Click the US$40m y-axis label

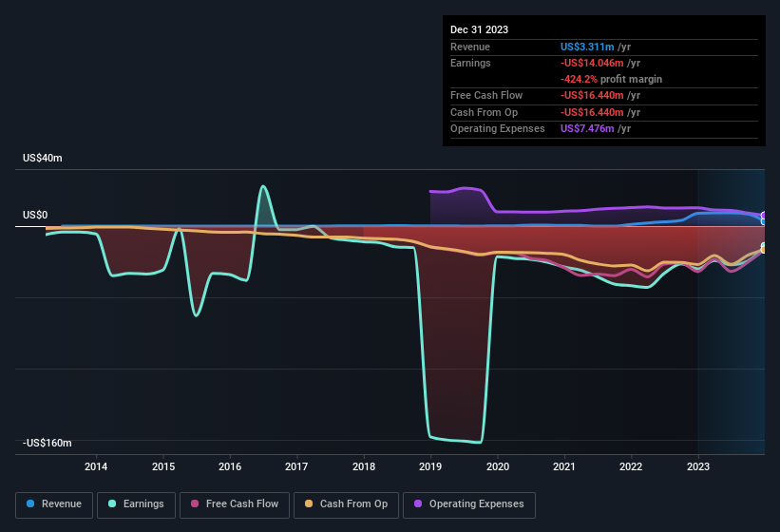click(x=43, y=158)
